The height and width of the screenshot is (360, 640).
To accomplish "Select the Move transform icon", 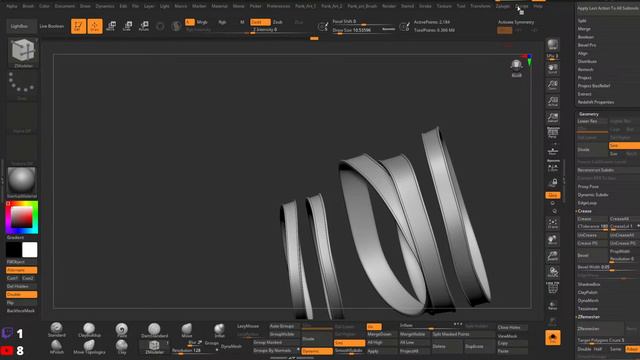I will pos(111,26).
